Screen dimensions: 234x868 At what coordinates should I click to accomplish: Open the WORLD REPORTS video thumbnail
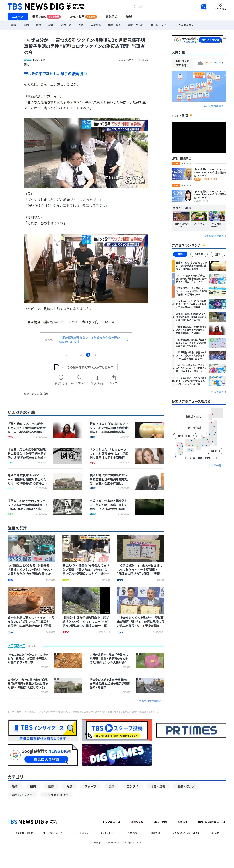[x=217, y=216]
